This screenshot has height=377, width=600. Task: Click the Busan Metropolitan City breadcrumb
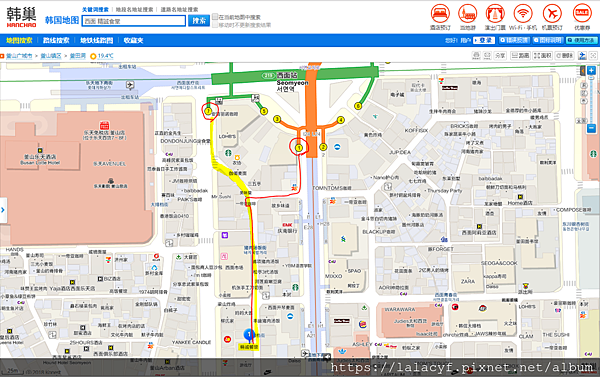[x=19, y=56]
